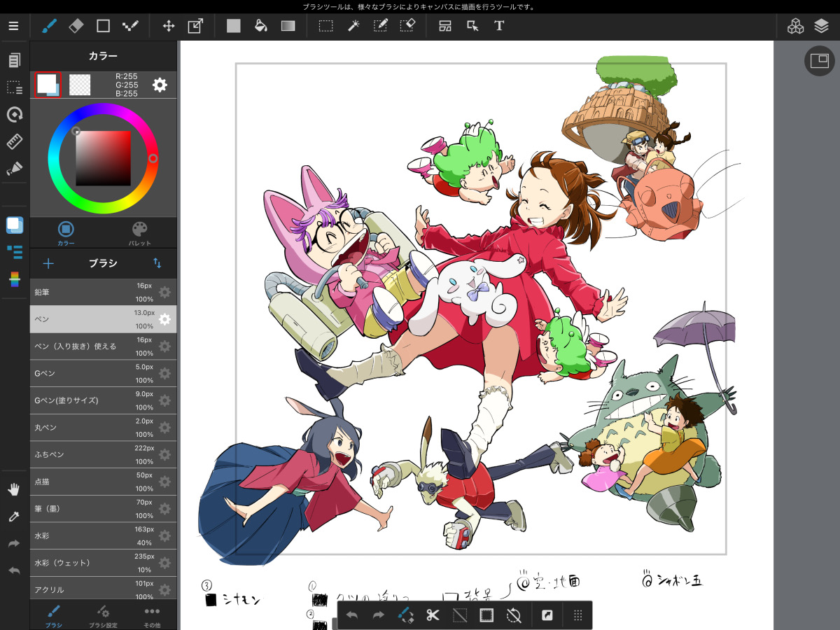The image size is (840, 630).
Task: Select the Move tool
Action: coord(169,27)
